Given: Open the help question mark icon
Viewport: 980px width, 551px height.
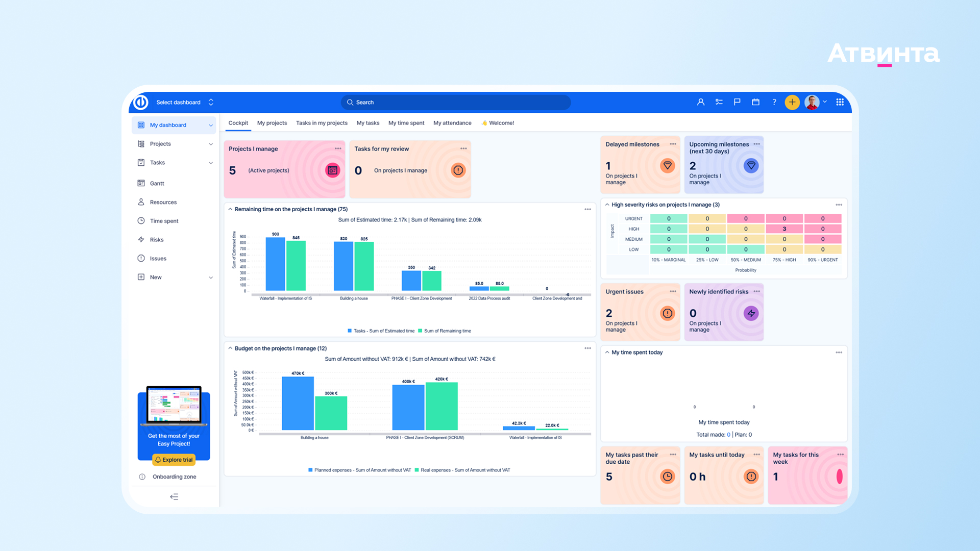Looking at the screenshot, I should [x=774, y=102].
